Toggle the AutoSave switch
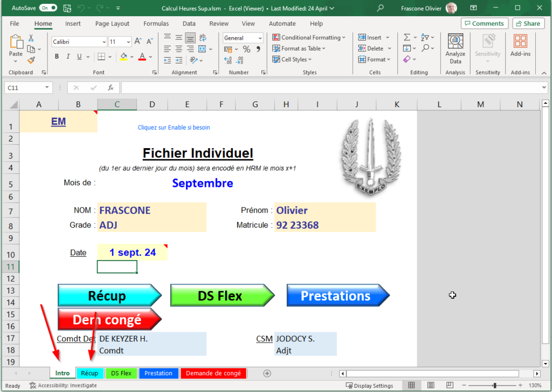This screenshot has height=392, width=552. pyautogui.click(x=48, y=8)
